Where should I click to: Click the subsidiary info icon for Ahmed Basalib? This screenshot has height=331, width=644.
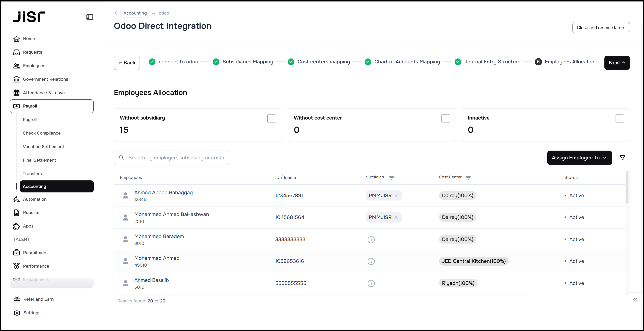pos(371,283)
